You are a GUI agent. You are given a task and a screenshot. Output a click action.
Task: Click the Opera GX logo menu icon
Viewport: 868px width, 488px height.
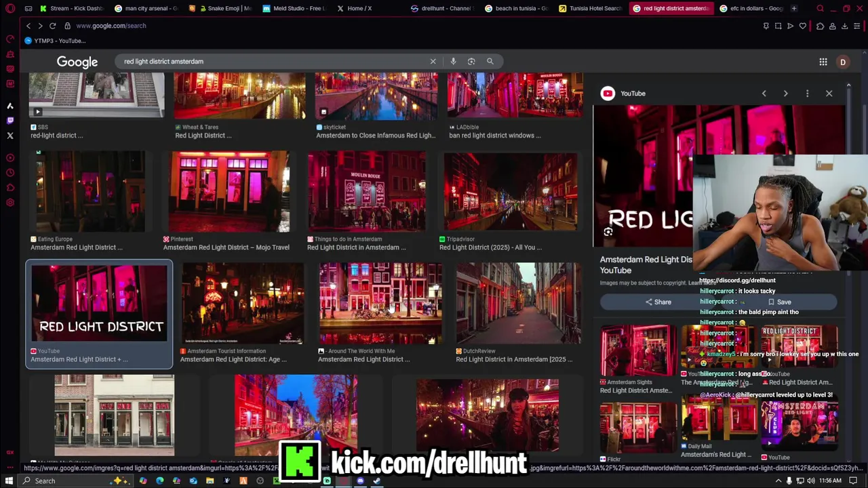coord(9,8)
